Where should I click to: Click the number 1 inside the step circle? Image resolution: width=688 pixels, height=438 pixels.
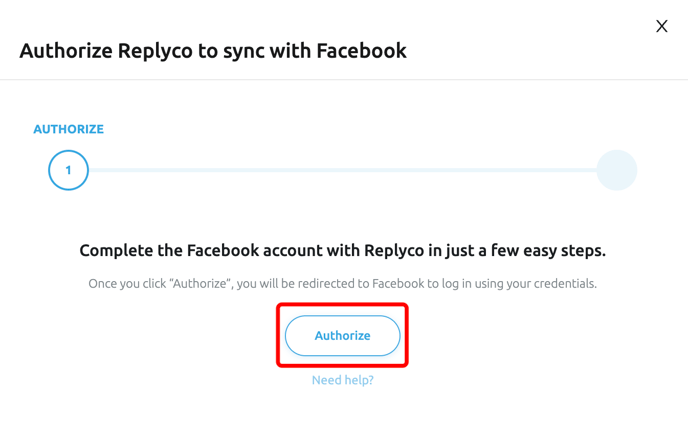[68, 170]
